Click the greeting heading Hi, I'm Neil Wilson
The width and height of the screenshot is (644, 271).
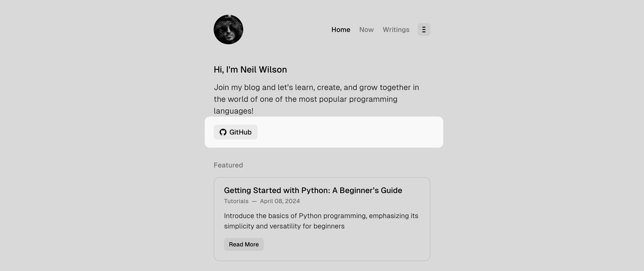coord(250,70)
